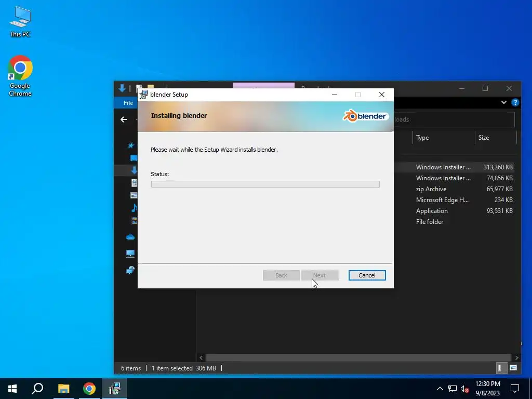Open taskbar Search magnifier
Image resolution: width=532 pixels, height=399 pixels.
point(37,389)
